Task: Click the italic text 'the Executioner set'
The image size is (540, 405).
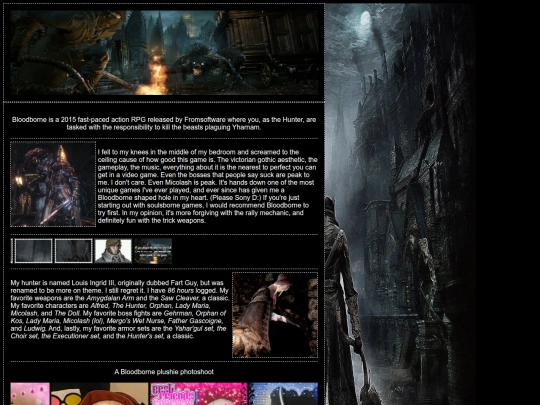Action: (70, 336)
